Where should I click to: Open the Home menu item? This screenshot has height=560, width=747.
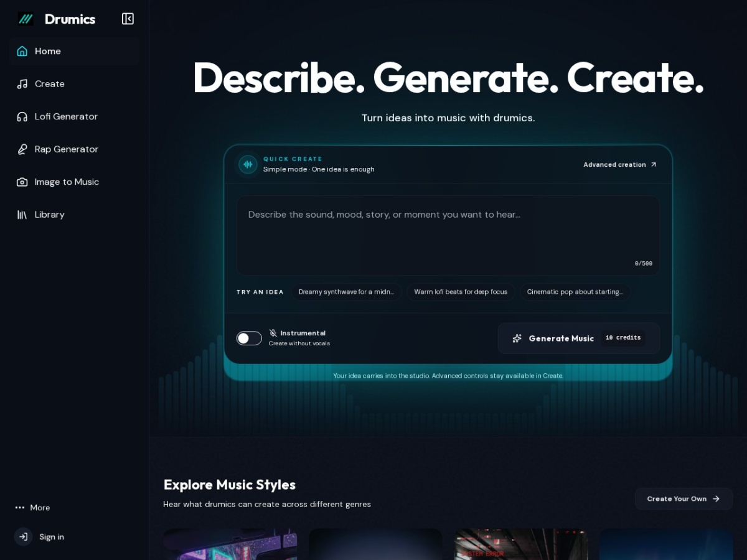(74, 51)
